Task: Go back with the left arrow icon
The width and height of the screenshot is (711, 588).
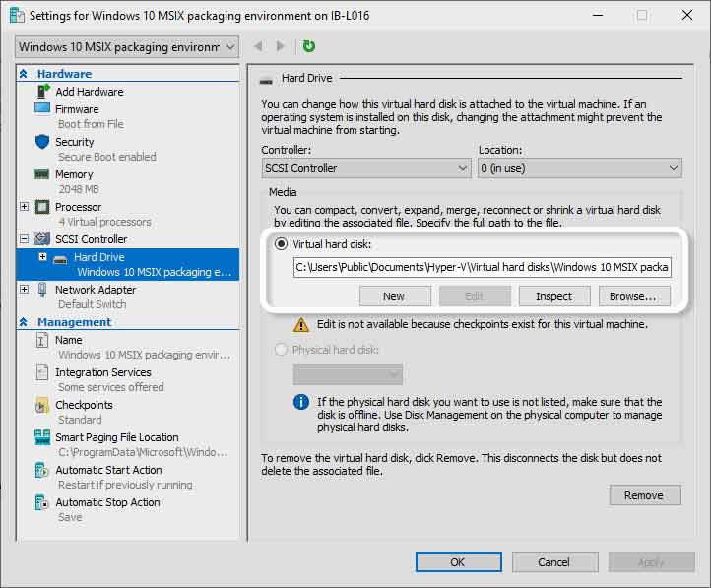Action: (258, 46)
